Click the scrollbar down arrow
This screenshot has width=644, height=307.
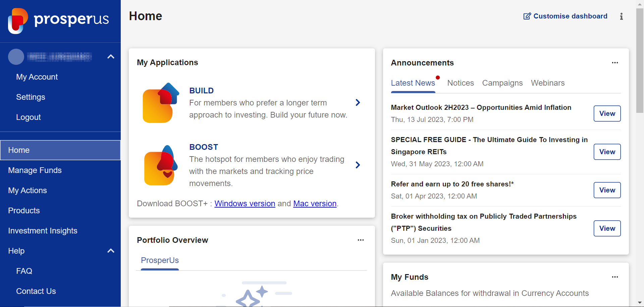(x=640, y=303)
